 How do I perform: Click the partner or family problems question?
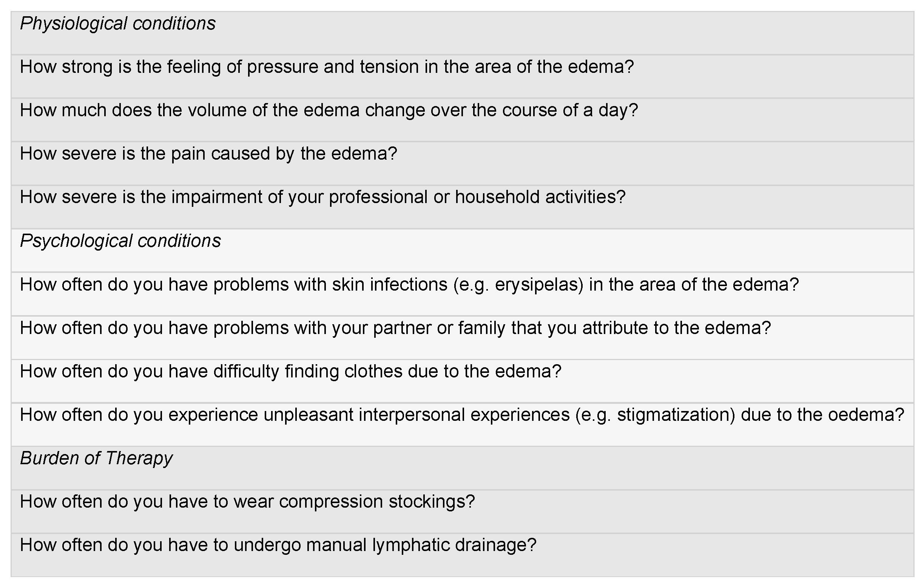tap(395, 328)
